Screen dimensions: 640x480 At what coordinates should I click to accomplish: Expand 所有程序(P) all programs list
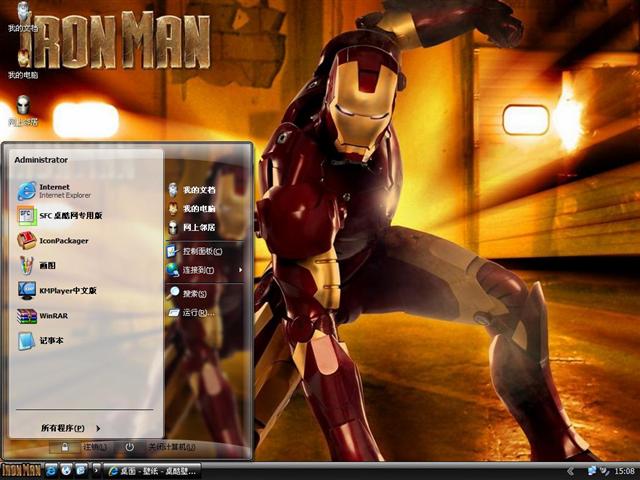[71, 428]
